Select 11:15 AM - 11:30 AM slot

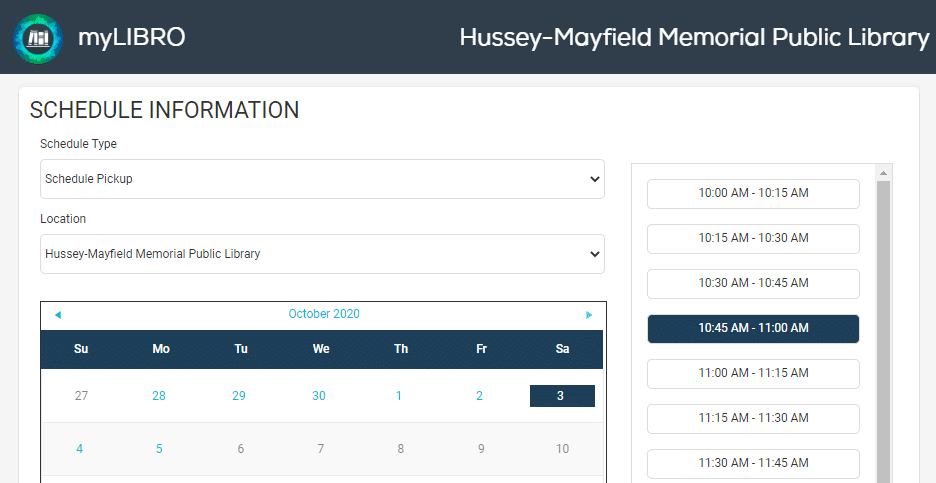[753, 418]
